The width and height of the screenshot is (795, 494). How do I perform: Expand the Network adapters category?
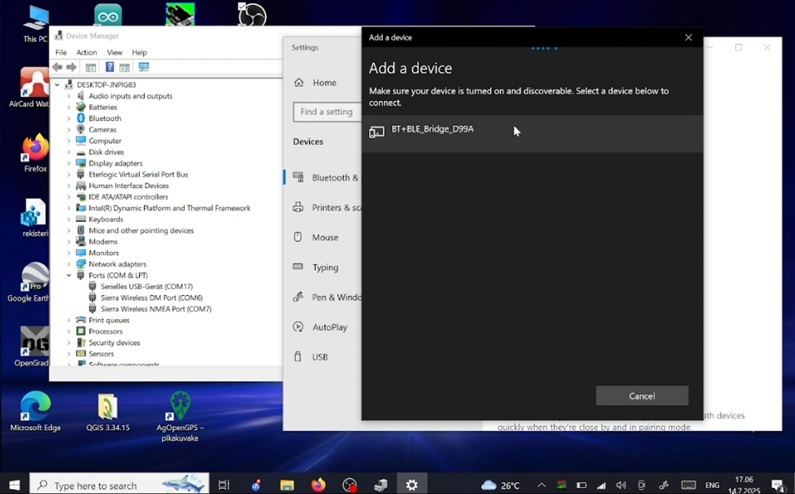coord(69,264)
